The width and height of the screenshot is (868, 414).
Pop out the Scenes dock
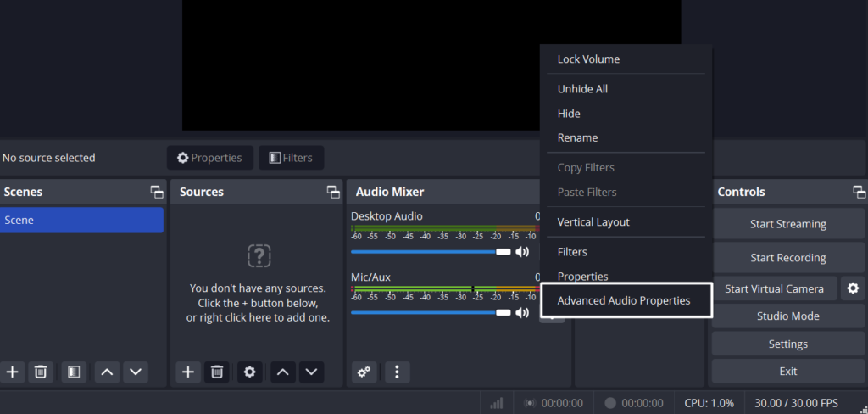[157, 193]
